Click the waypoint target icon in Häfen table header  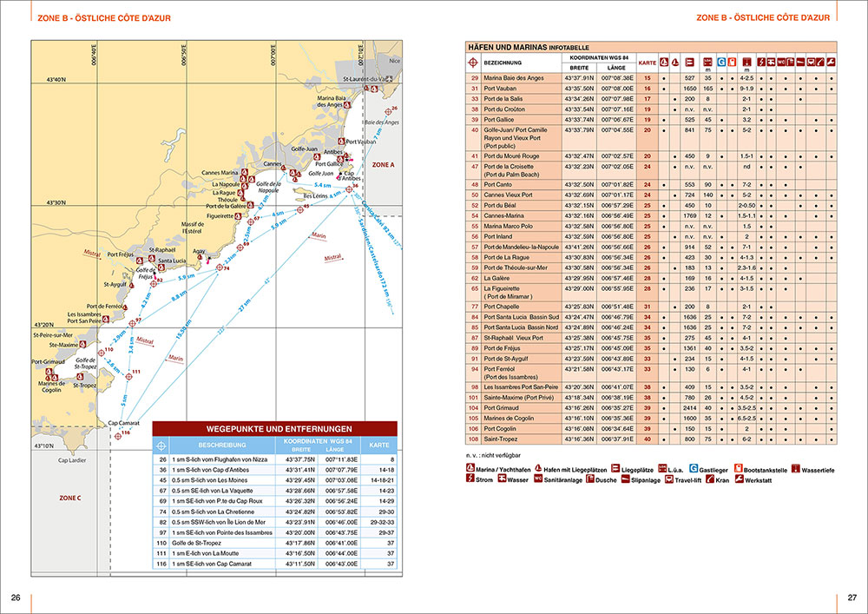(473, 63)
